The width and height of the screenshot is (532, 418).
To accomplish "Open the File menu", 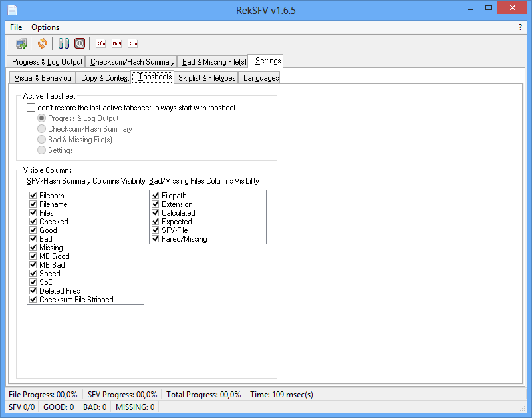I will click(16, 27).
